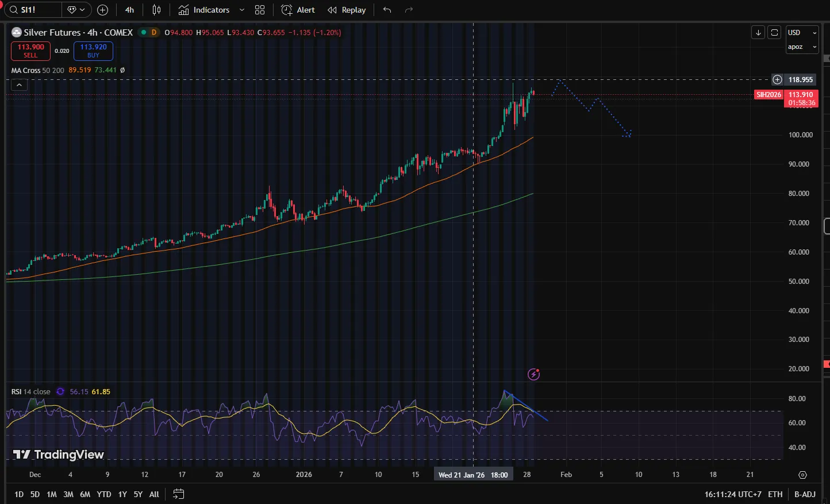Click the plus icon beside 118.955 price
Image resolution: width=830 pixels, height=504 pixels.
[x=777, y=79]
